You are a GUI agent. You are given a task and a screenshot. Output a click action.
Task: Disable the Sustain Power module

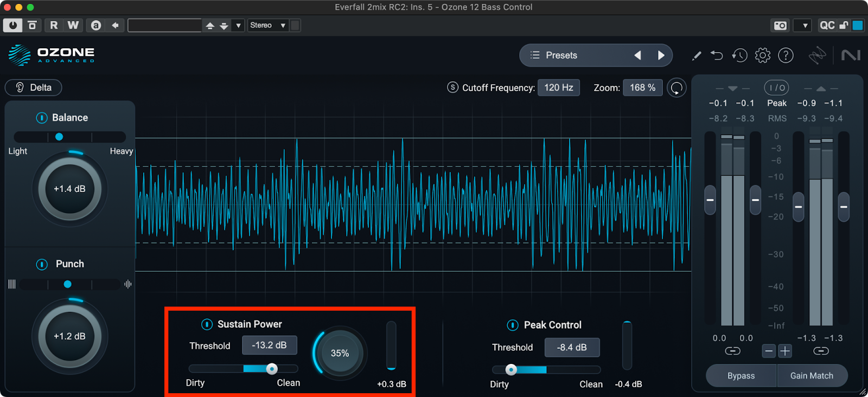207,324
